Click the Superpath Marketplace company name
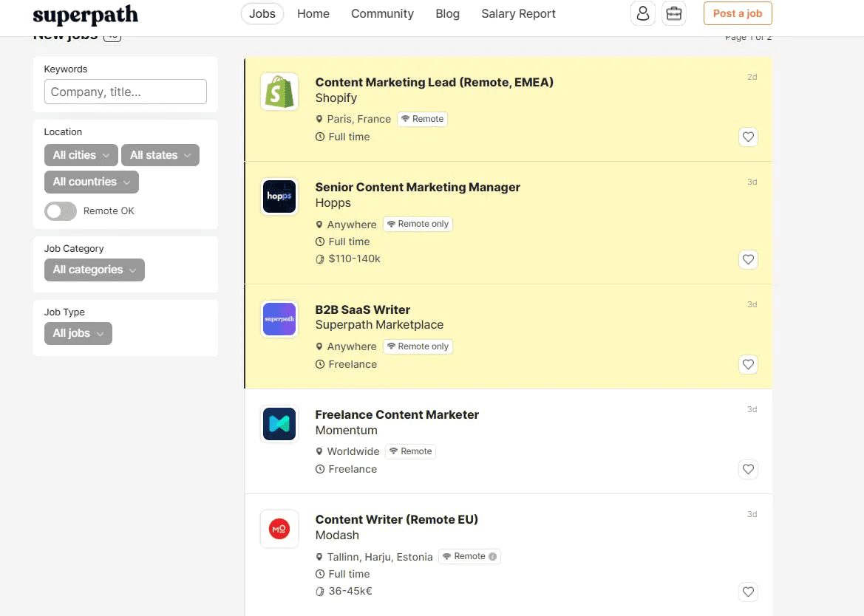The width and height of the screenshot is (864, 616). pos(379,325)
